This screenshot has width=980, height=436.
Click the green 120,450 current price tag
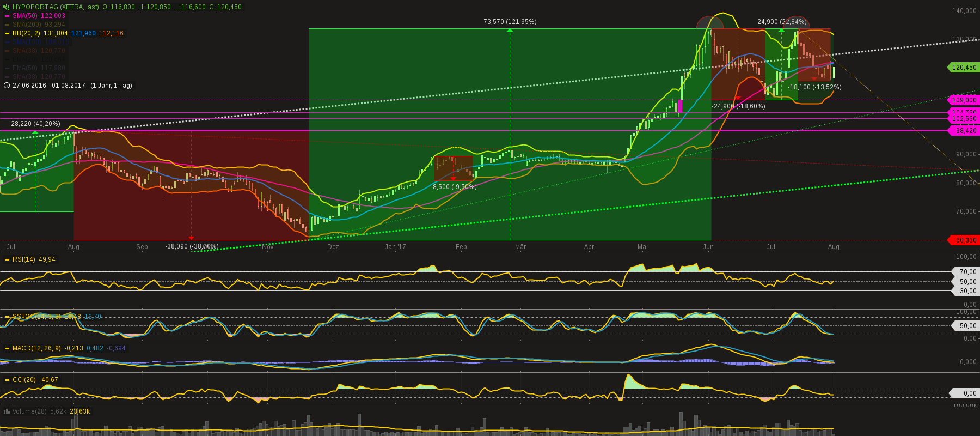[x=964, y=68]
